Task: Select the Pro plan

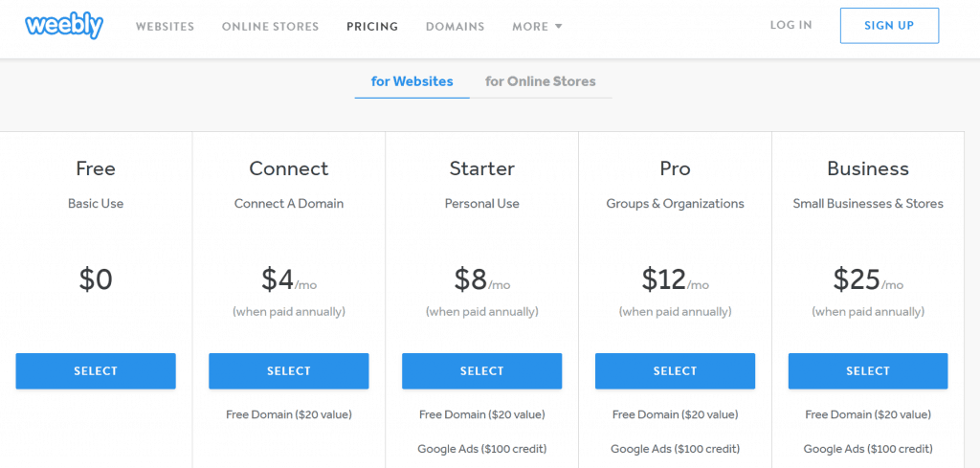Action: [x=675, y=371]
